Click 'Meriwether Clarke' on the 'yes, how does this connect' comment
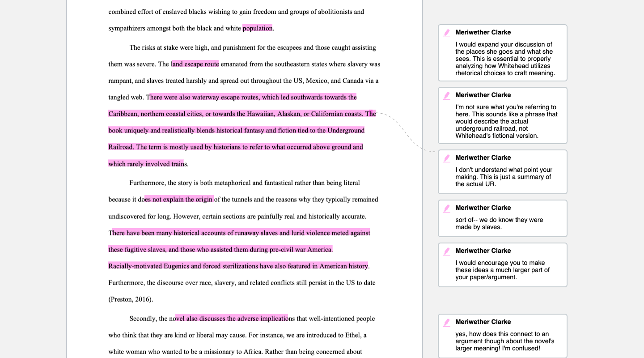 click(483, 322)
